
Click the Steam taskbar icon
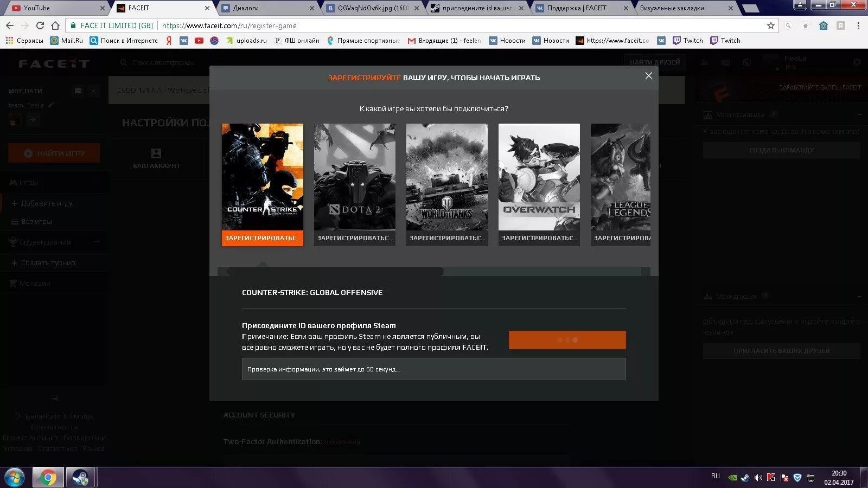(81, 478)
